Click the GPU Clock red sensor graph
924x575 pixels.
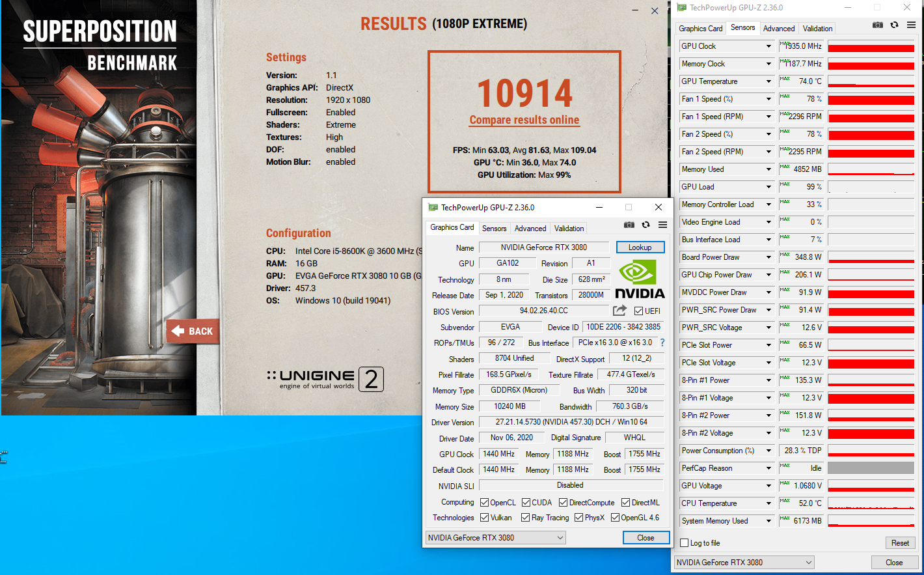coord(871,46)
